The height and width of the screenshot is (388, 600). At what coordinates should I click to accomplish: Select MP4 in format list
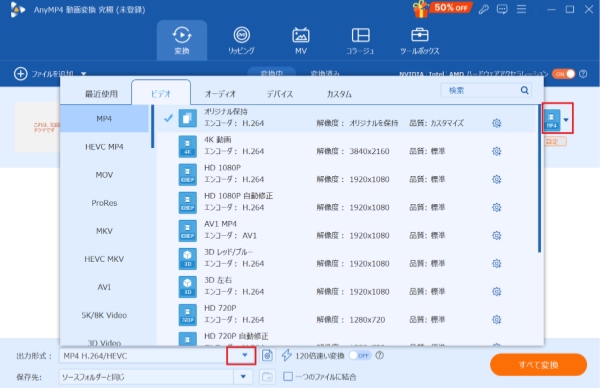(104, 119)
